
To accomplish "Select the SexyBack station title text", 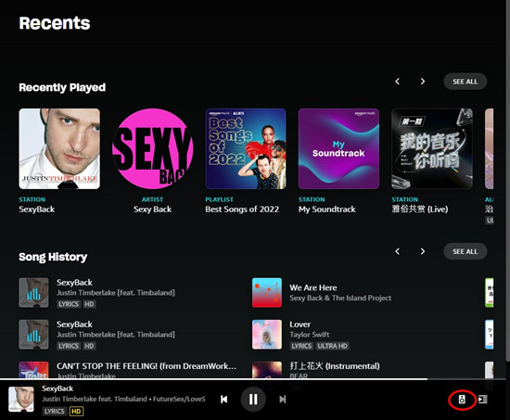I will 37,210.
